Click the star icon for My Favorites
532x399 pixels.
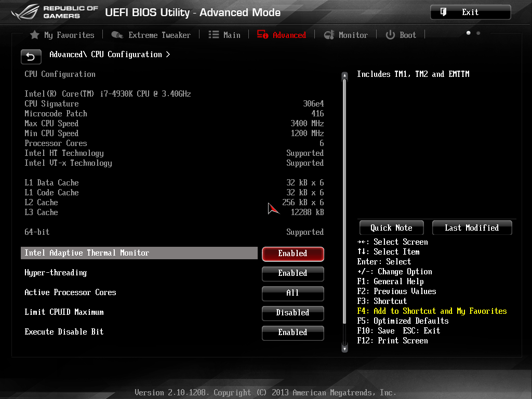(x=34, y=35)
